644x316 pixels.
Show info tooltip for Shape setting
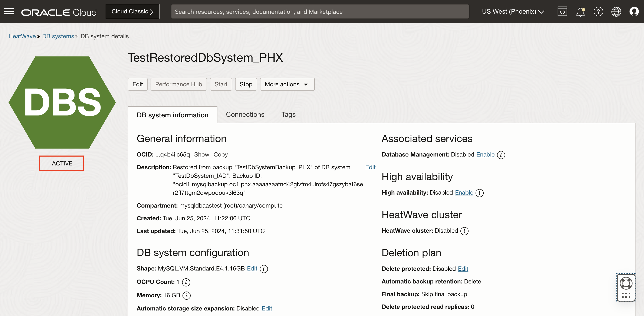[x=264, y=269]
